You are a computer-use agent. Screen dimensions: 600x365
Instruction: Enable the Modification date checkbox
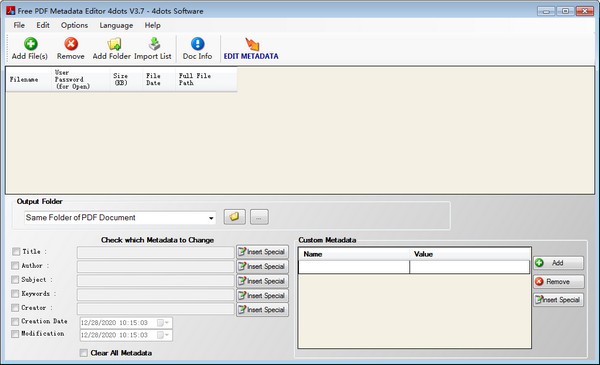pos(15,334)
